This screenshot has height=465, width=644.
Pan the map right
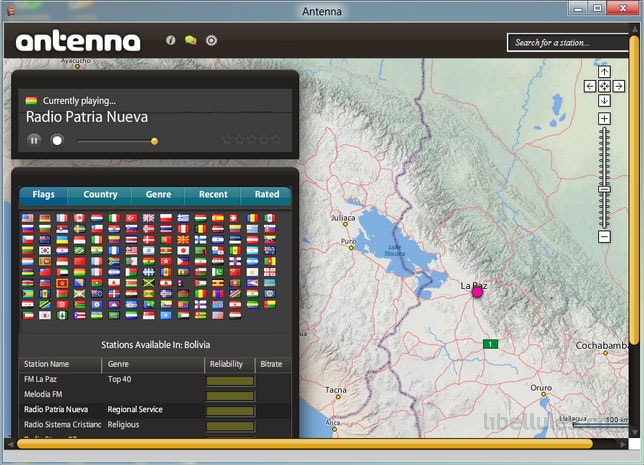619,86
